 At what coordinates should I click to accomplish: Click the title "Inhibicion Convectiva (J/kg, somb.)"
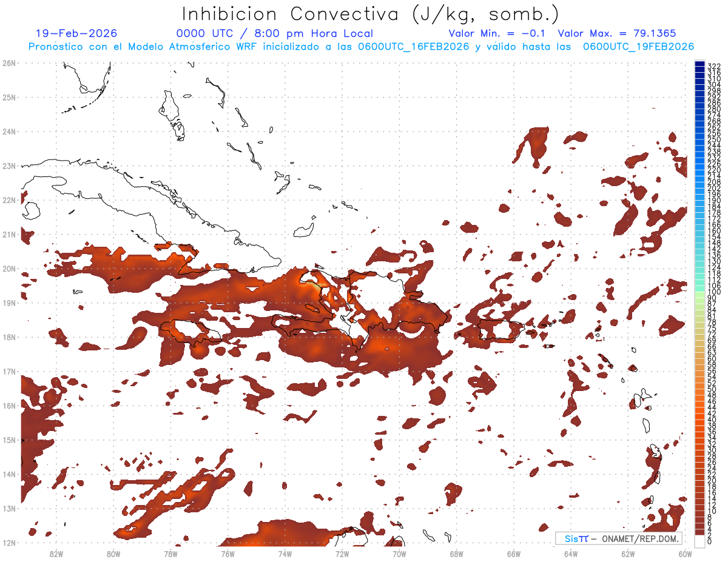[371, 15]
